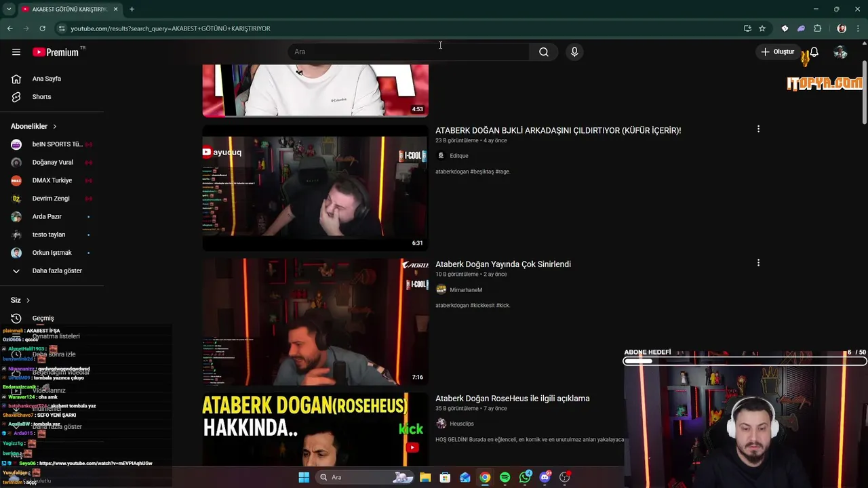Image resolution: width=868 pixels, height=488 pixels.
Task: Open ATABERK DOĞAN BJKLİ ARKADAŞINI ÇILDIRTIYOR title
Action: tap(558, 130)
